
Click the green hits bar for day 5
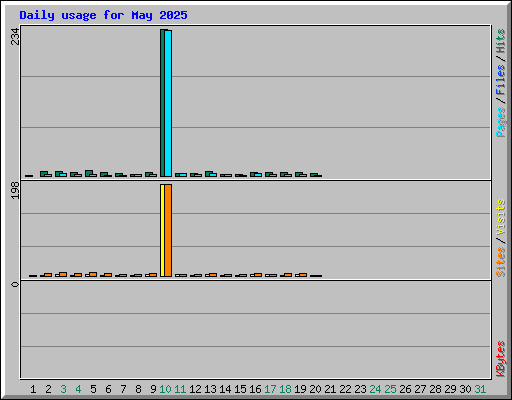[x=89, y=173]
